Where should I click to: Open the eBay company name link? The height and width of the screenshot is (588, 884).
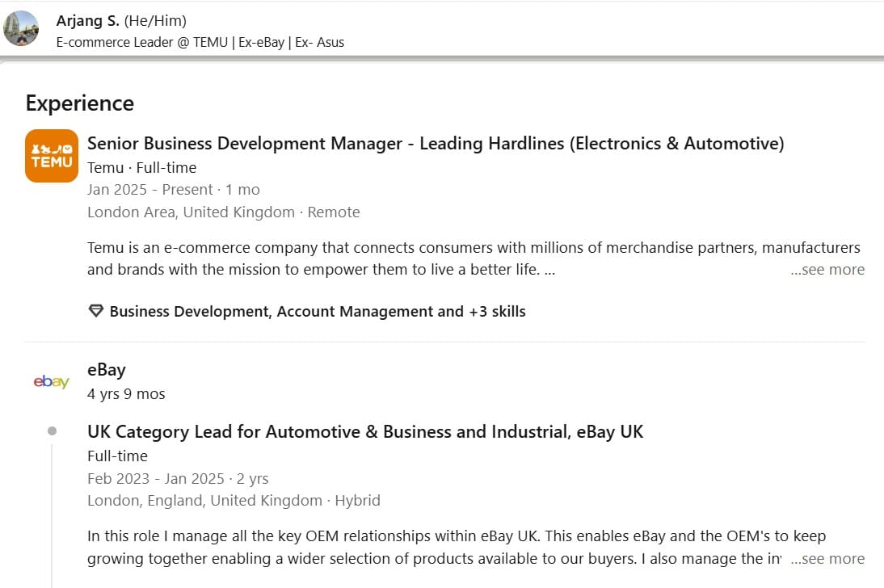pyautogui.click(x=107, y=370)
